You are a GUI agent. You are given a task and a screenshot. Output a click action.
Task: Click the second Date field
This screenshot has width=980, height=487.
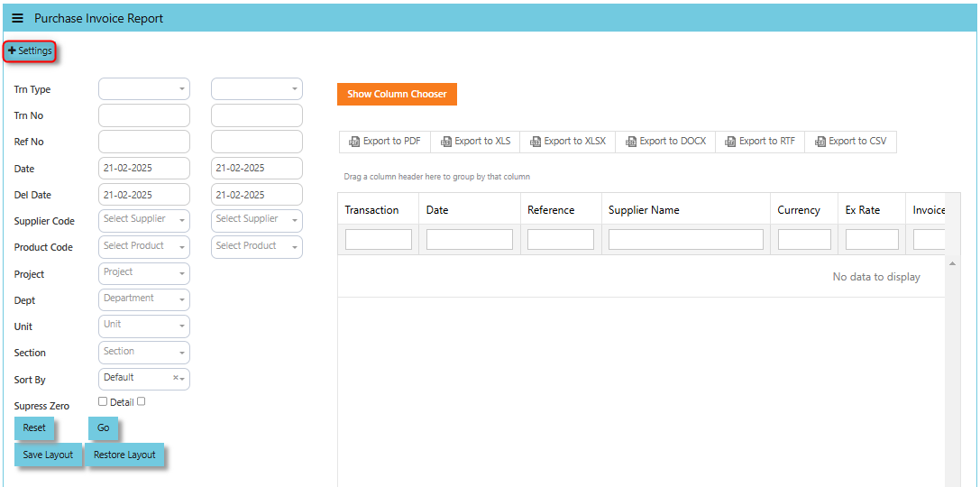point(257,168)
